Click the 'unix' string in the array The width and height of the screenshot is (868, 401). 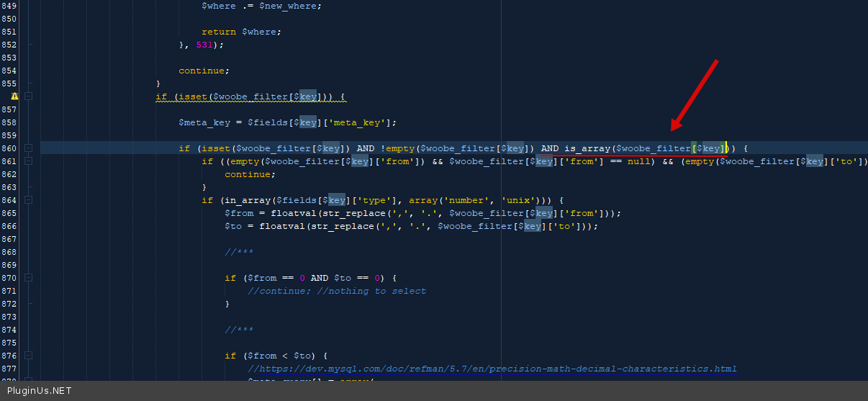(515, 200)
